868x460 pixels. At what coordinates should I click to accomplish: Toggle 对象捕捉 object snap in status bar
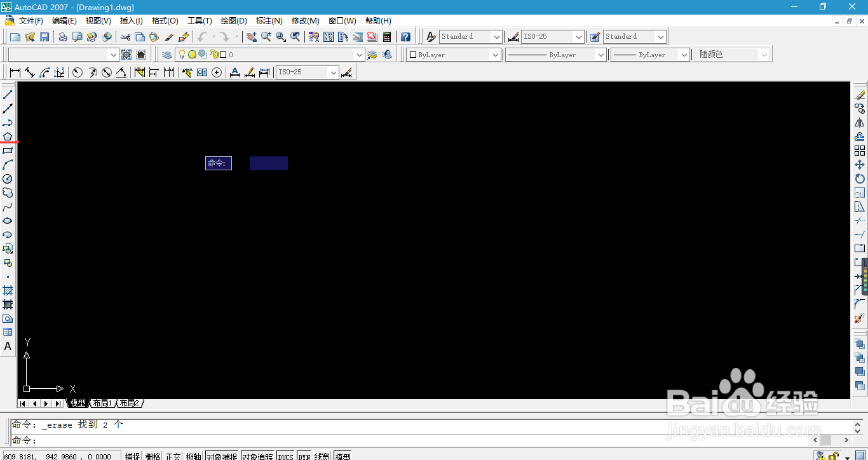pos(222,456)
